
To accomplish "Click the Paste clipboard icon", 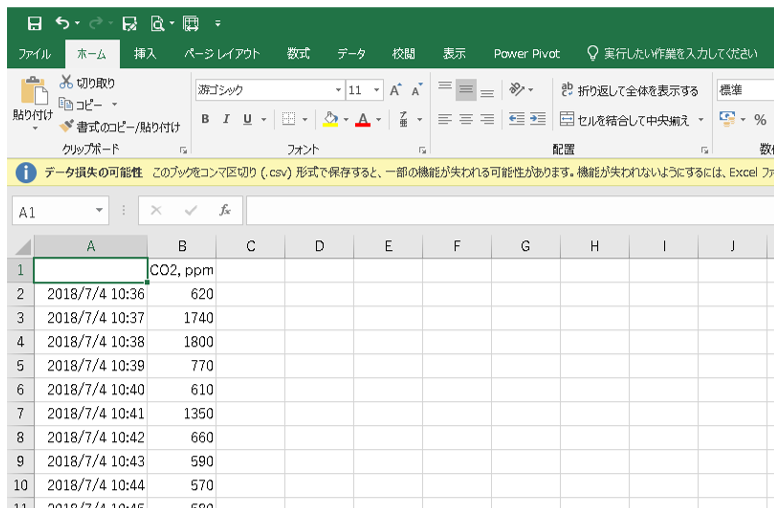I will 34,91.
